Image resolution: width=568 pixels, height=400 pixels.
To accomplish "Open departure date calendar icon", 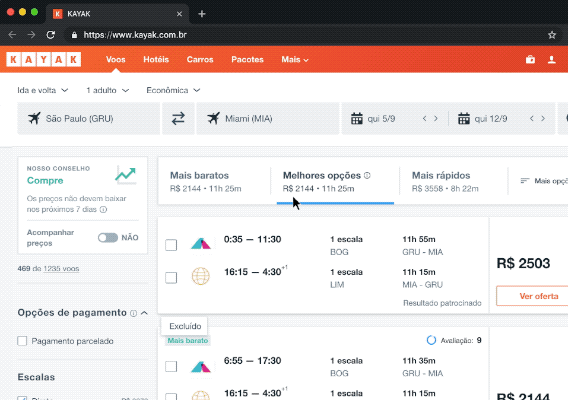I will [x=357, y=118].
